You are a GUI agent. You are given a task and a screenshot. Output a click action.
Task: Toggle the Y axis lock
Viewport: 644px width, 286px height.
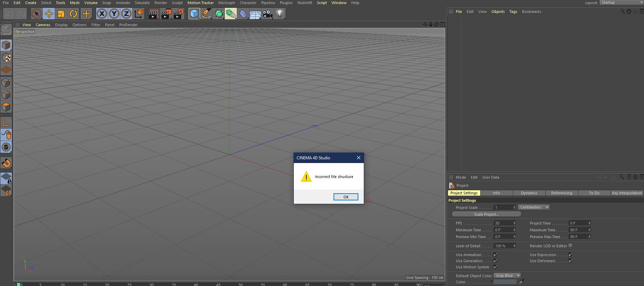(x=114, y=14)
